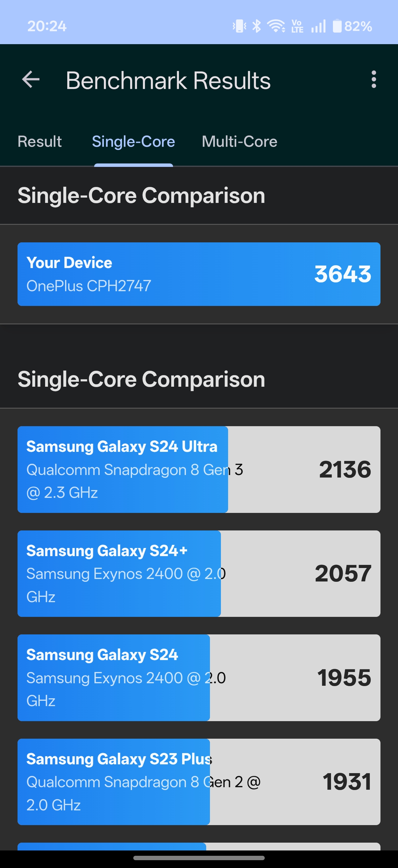The height and width of the screenshot is (868, 398).
Task: Tap the Benchmark Results title
Action: pos(168,80)
